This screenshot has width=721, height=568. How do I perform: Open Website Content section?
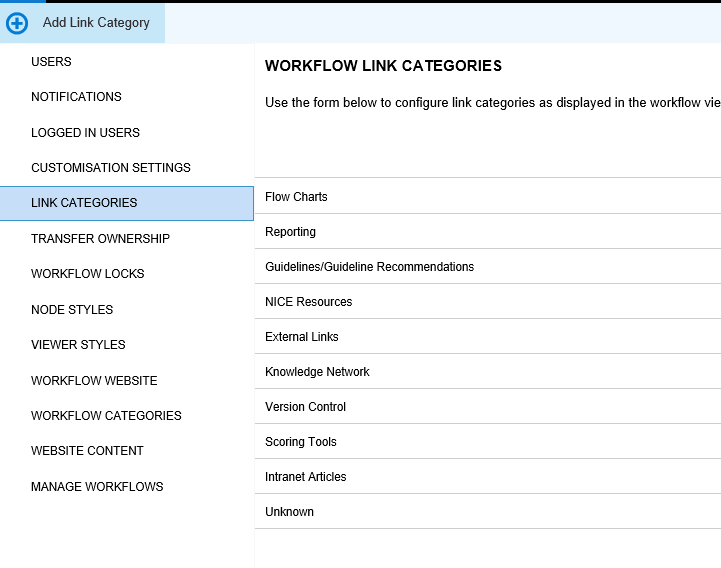coord(87,451)
